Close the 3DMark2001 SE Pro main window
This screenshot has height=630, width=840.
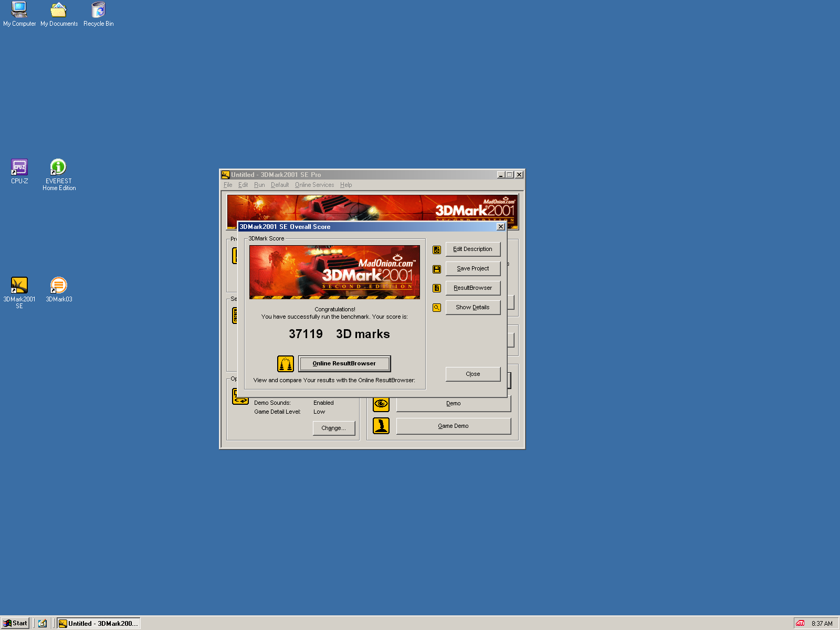(x=519, y=175)
